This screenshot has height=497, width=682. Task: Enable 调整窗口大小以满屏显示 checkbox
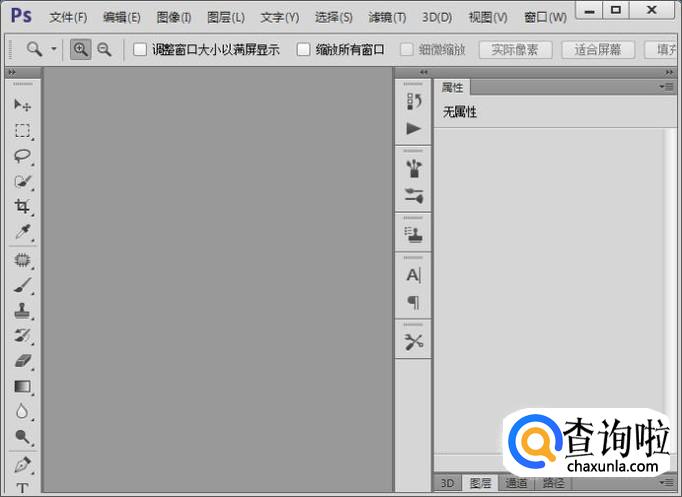140,49
